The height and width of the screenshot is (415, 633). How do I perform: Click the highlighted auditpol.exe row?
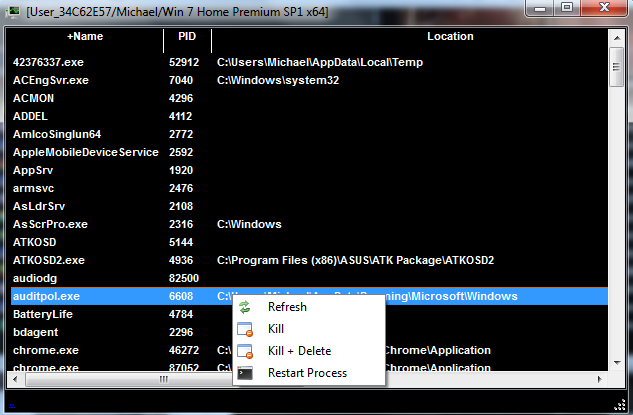[x=309, y=296]
